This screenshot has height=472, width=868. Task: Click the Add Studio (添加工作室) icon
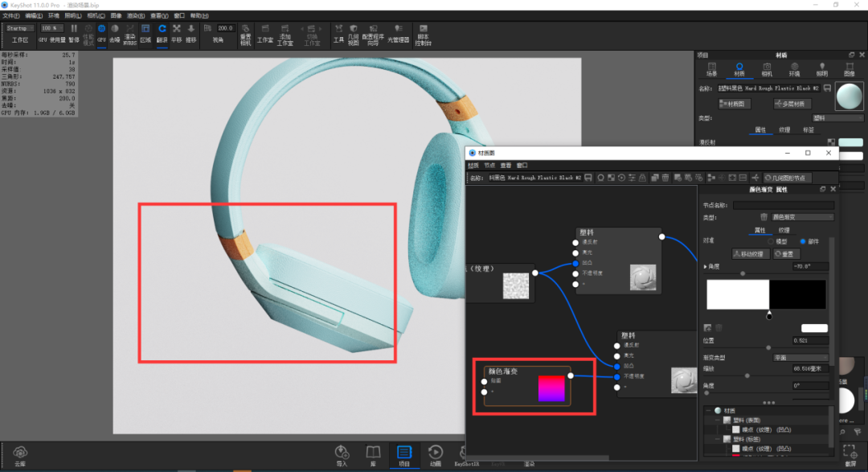pos(285,29)
